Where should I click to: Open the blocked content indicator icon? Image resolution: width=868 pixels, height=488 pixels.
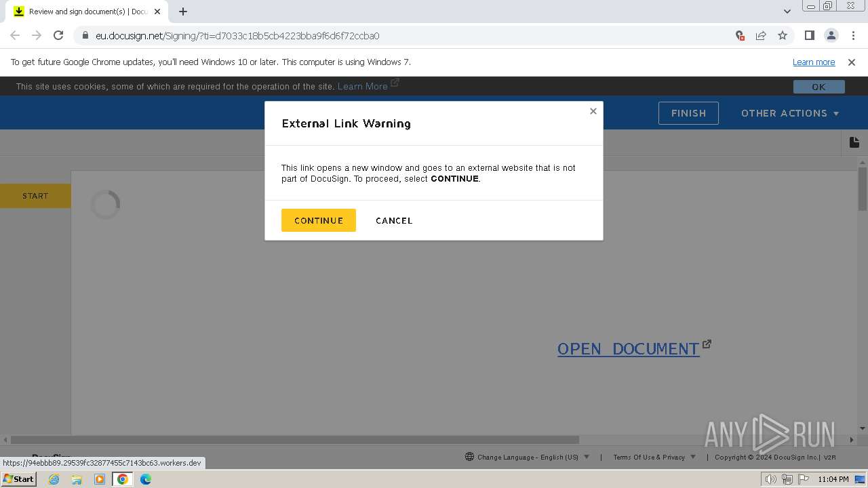740,35
